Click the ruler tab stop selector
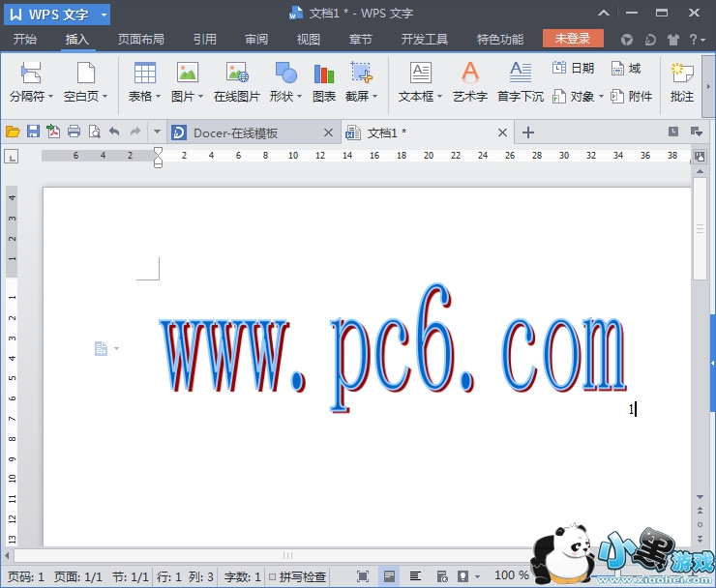The height and width of the screenshot is (588, 716). pyautogui.click(x=12, y=157)
